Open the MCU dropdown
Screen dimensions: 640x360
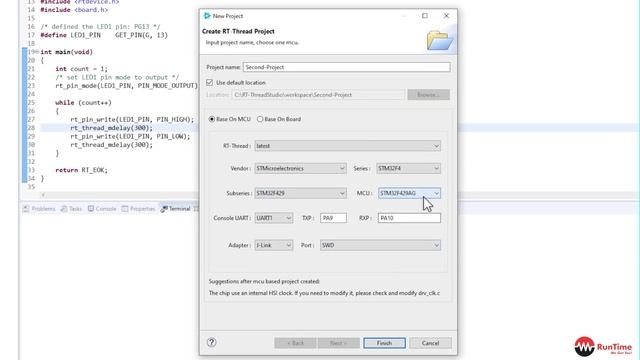tap(409, 193)
